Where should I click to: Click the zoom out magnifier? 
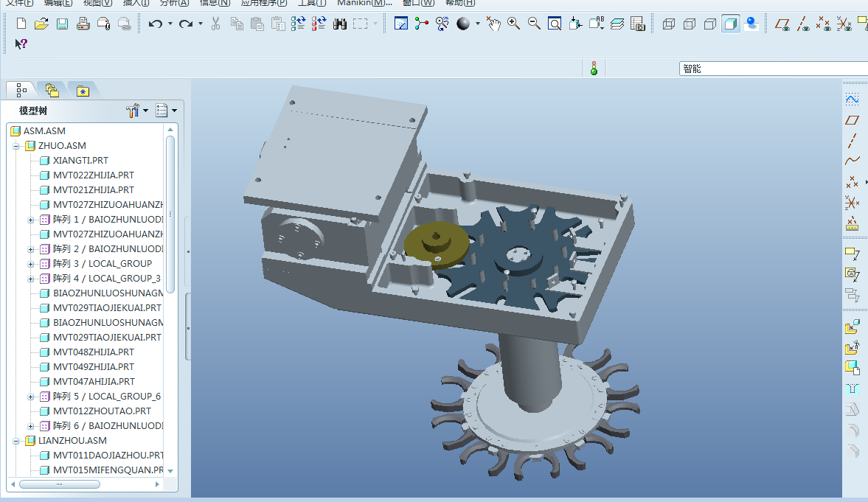tap(534, 24)
